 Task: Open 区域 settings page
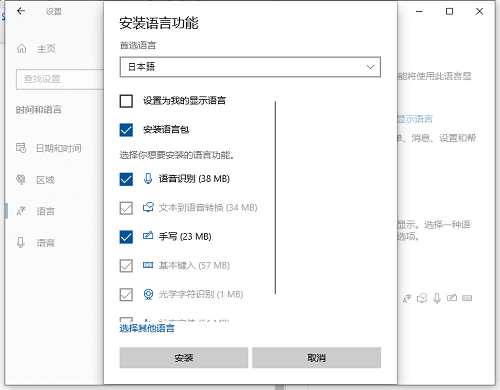click(45, 180)
